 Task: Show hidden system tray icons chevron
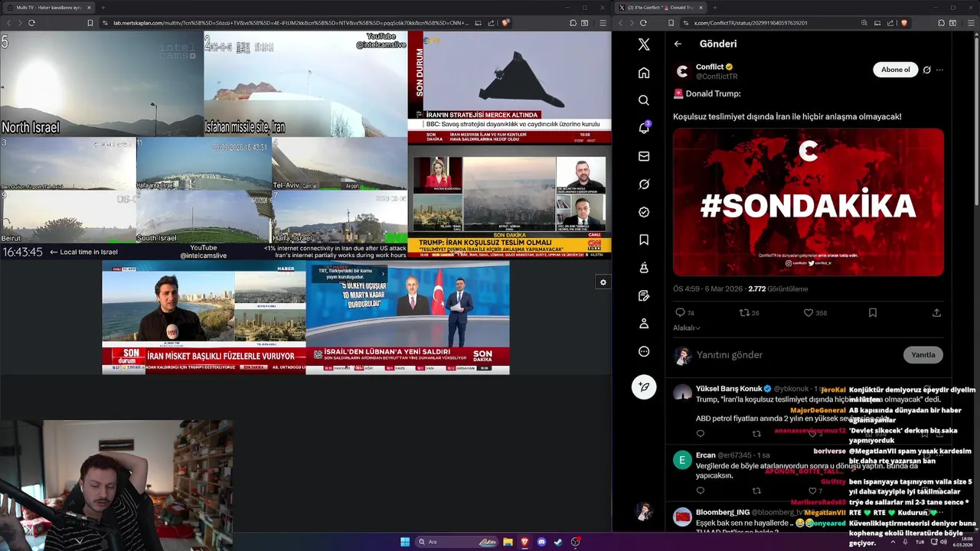coord(893,542)
